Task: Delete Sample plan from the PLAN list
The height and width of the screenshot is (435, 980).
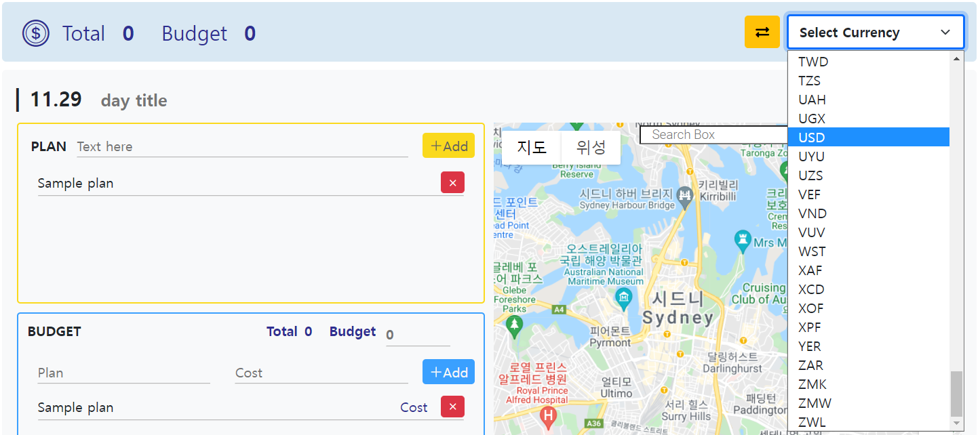Action: [x=452, y=182]
